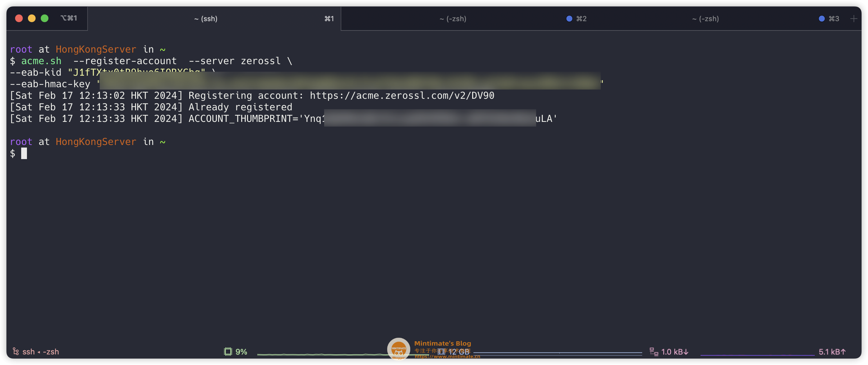Image resolution: width=868 pixels, height=365 pixels.
Task: Close the terminal window with the red button
Action: click(x=19, y=18)
